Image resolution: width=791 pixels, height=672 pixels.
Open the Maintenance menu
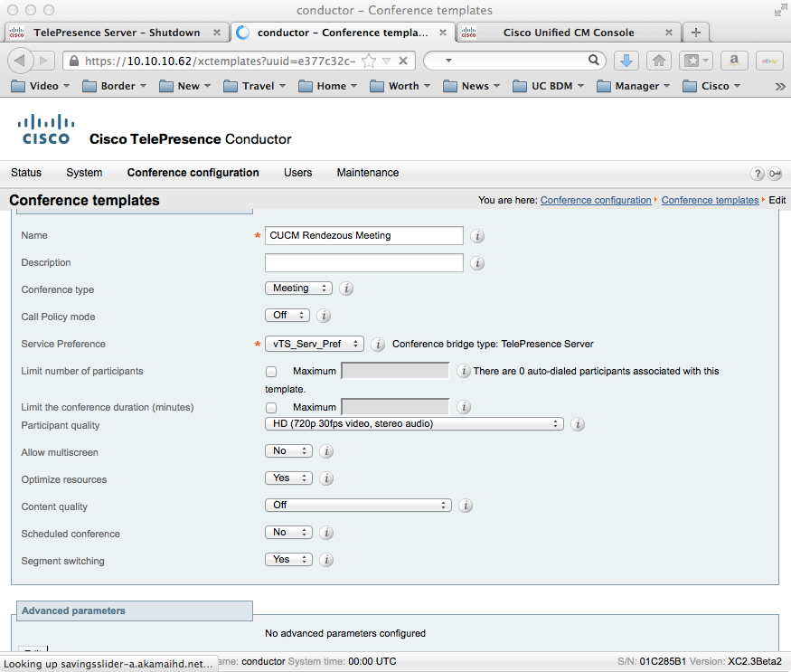[x=368, y=173]
